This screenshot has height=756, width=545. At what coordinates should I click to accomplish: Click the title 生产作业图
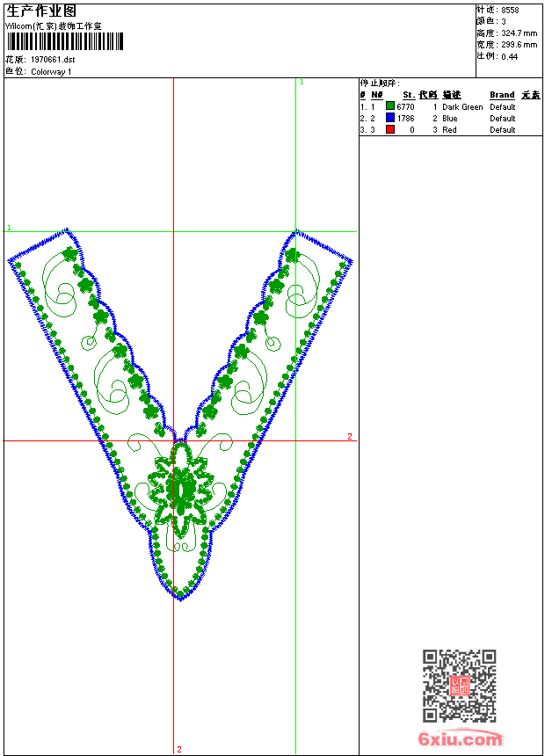(41, 11)
